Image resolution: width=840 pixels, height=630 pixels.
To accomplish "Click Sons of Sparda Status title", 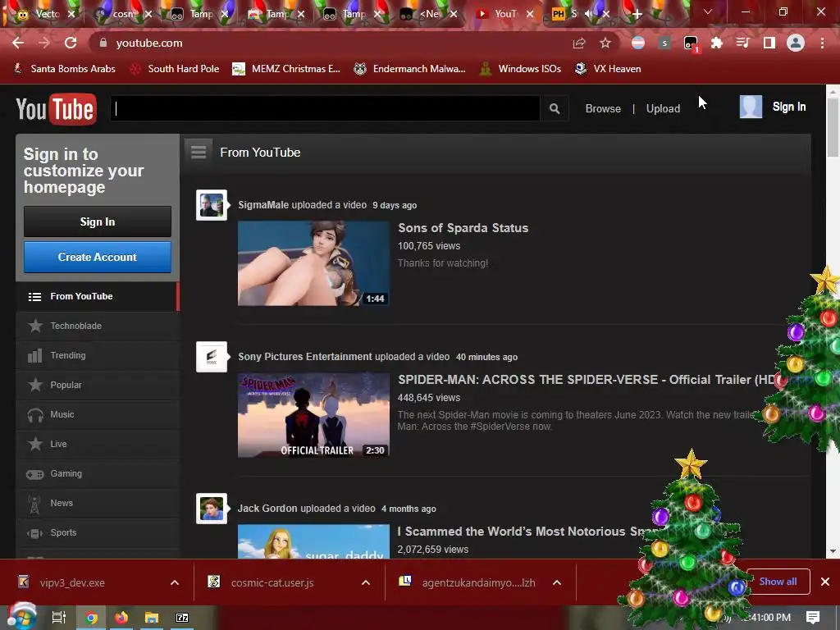I will (x=463, y=228).
